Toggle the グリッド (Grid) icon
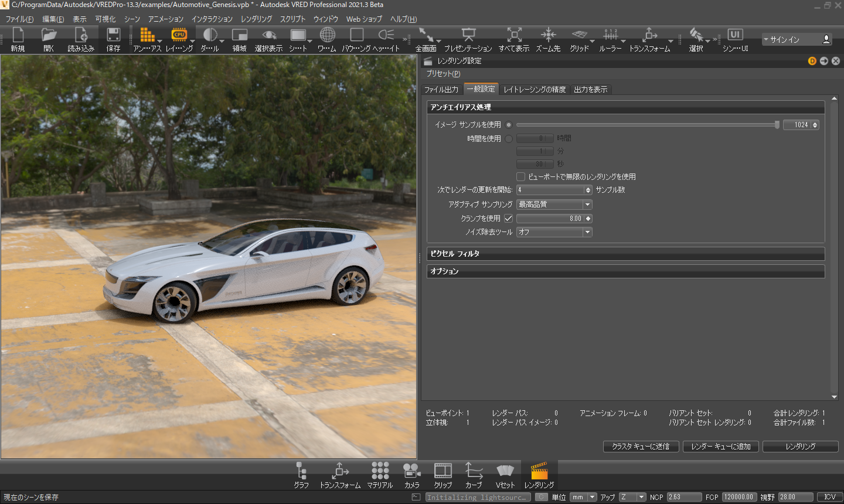The height and width of the screenshot is (504, 844). point(579,35)
